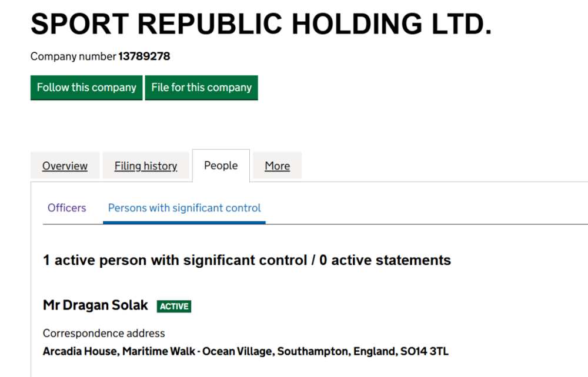The image size is (588, 377).
Task: Open the Overview tab
Action: coord(65,166)
